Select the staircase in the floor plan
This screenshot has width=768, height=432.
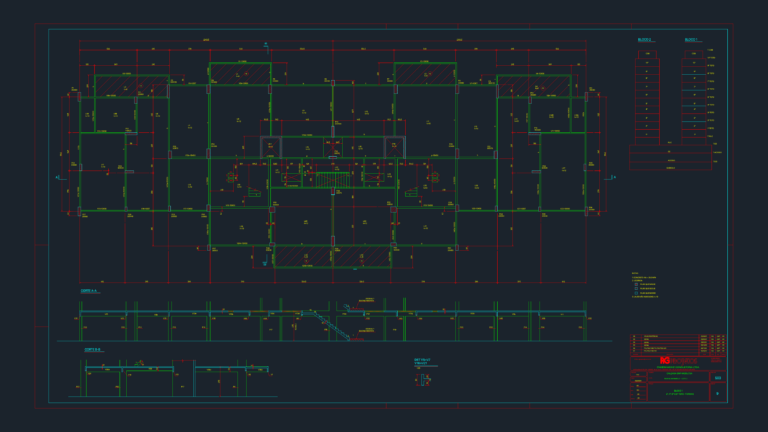pyautogui.click(x=333, y=179)
